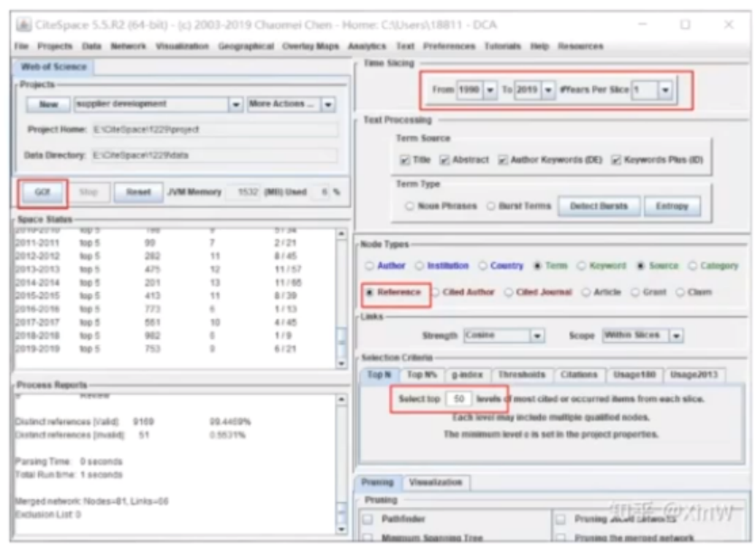This screenshot has width=756, height=547.
Task: Switch to the Citations tab
Action: click(x=579, y=375)
